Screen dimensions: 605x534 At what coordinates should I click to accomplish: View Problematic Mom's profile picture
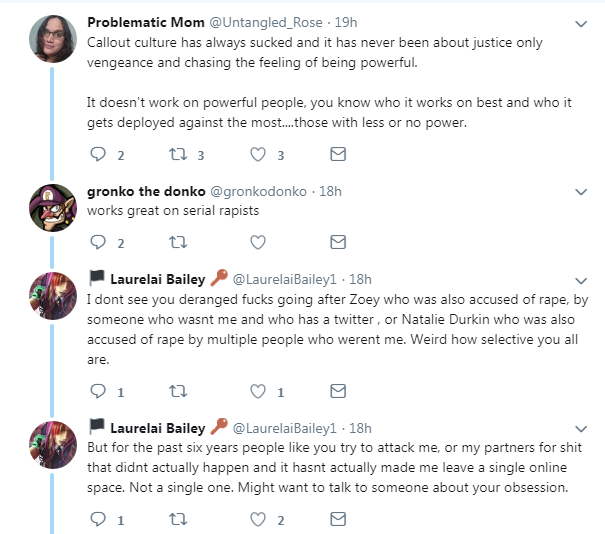[x=53, y=39]
